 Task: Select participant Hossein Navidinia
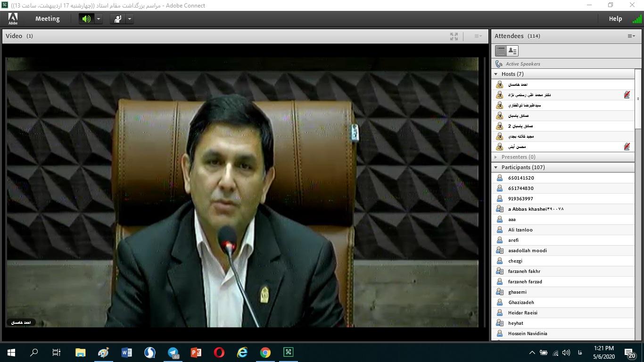pos(528,334)
